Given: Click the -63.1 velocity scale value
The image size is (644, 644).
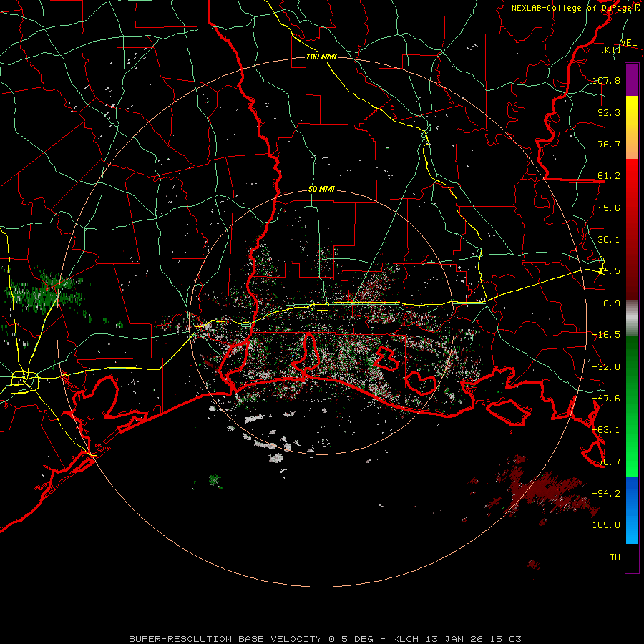Looking at the screenshot, I should [x=606, y=430].
